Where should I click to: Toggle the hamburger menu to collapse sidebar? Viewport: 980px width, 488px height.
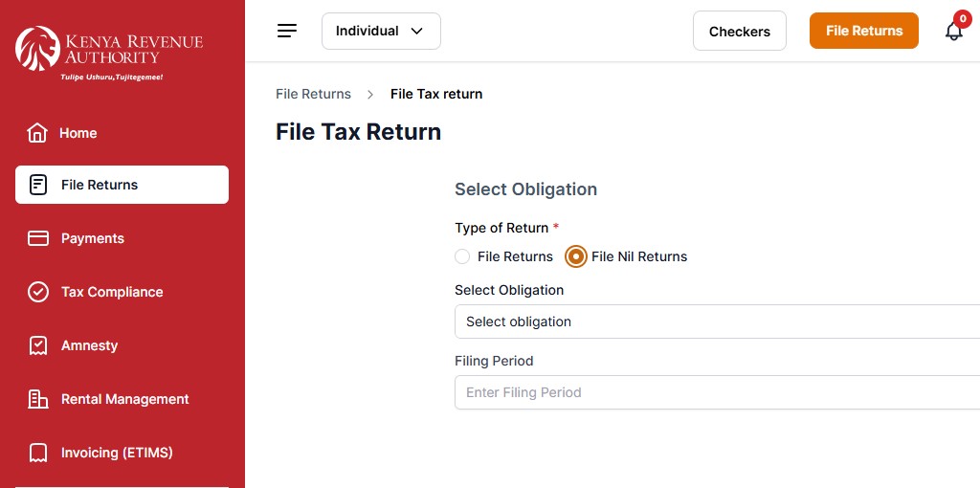(x=287, y=31)
